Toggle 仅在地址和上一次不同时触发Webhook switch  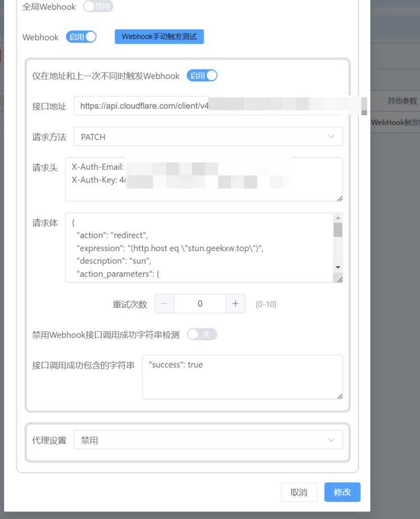pyautogui.click(x=202, y=76)
